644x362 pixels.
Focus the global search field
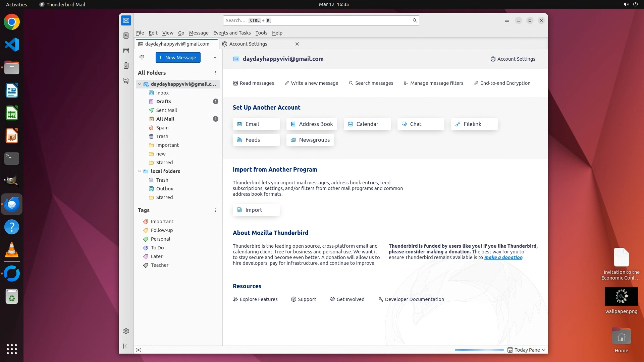point(317,20)
